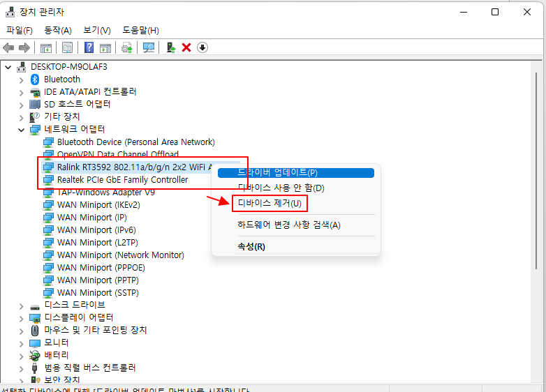Image resolution: width=546 pixels, height=392 pixels.
Task: Expand SD 호스트 어댑터 category
Action: 21,105
